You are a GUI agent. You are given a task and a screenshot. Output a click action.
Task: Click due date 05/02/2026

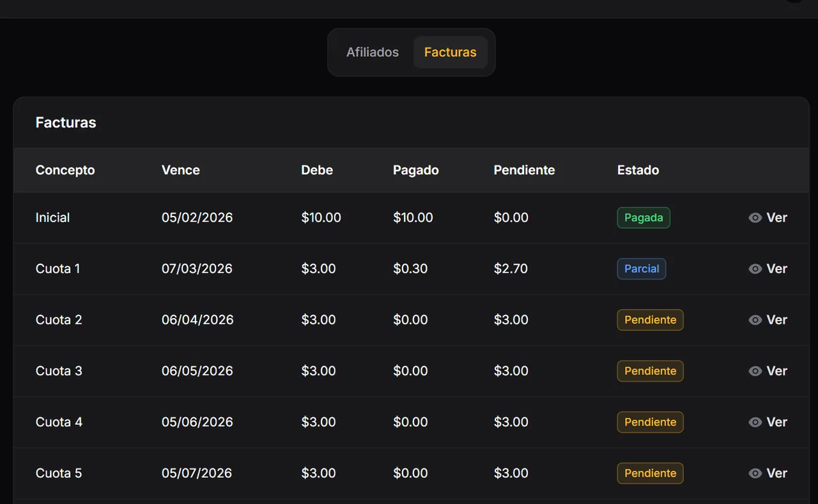click(197, 218)
